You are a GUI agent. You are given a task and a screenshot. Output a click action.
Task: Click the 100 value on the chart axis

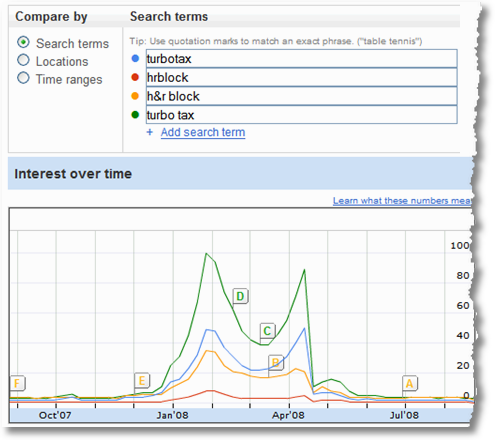coord(460,246)
